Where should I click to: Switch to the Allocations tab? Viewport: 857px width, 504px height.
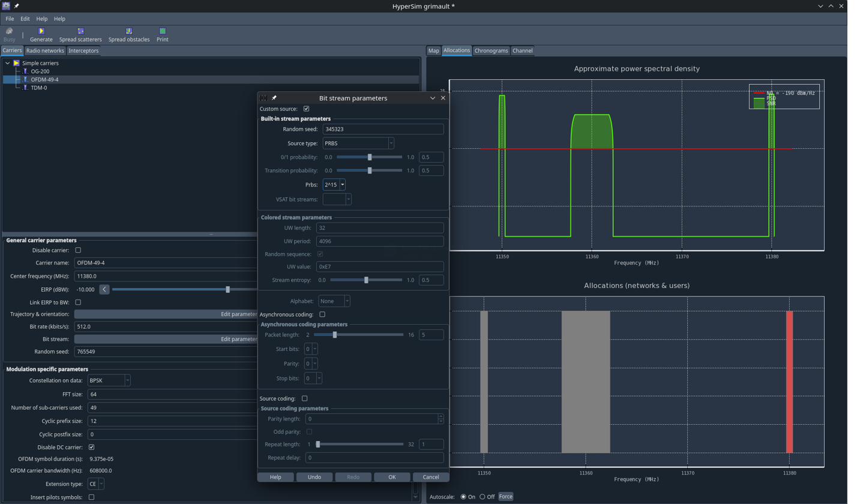pyautogui.click(x=457, y=50)
